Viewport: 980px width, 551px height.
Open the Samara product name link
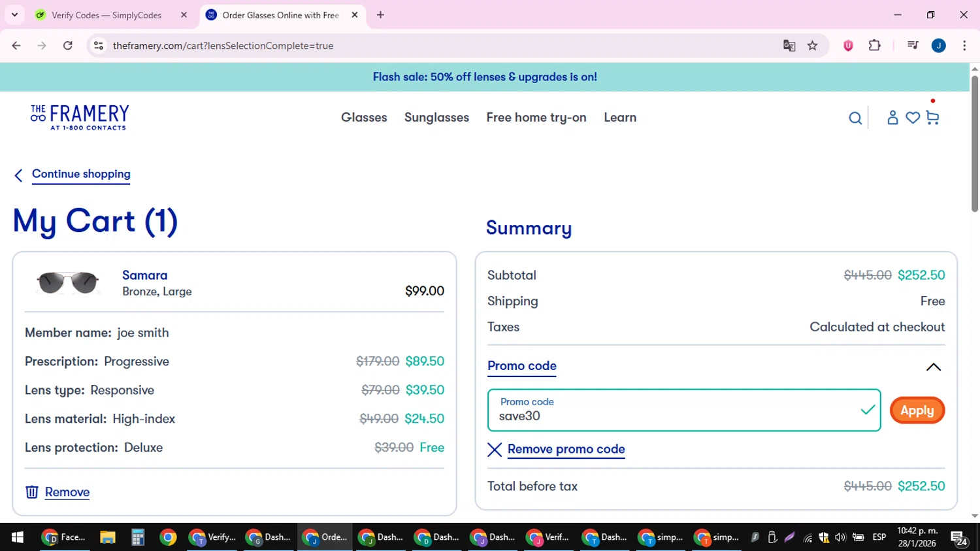[144, 275]
